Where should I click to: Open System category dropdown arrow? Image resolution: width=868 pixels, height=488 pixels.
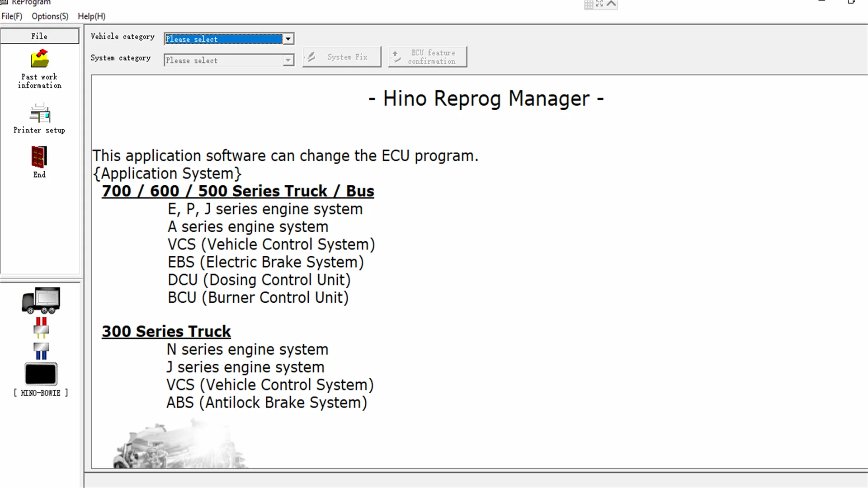288,60
